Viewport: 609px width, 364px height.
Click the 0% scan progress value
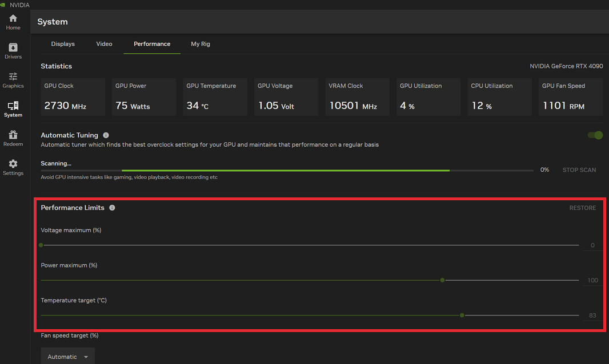(x=544, y=170)
